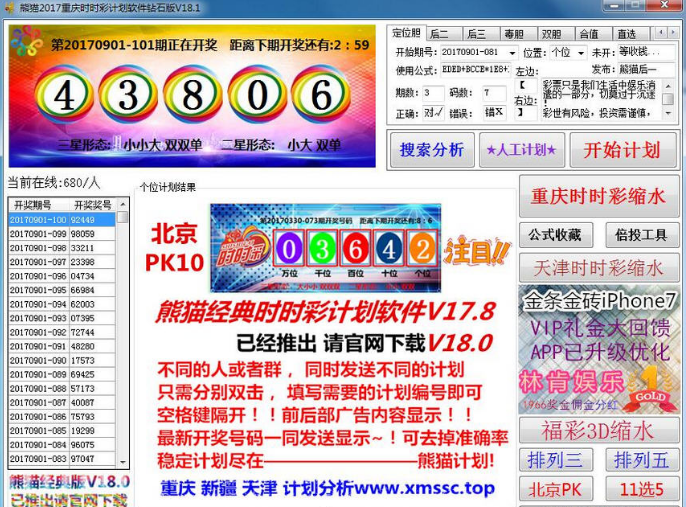Click the draw list scrollbar thumb
This screenshot has height=507, width=686.
(123, 217)
